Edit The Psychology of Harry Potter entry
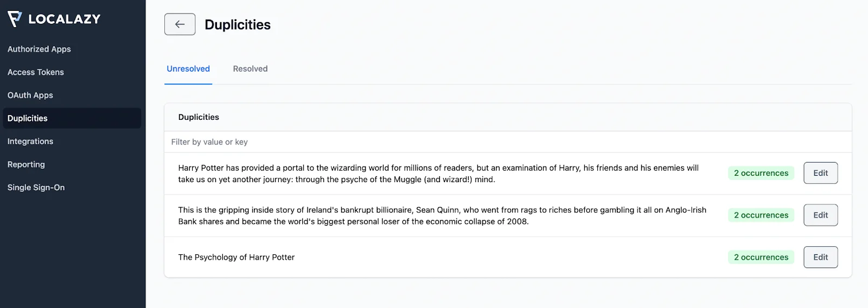Image resolution: width=868 pixels, height=308 pixels. [x=820, y=257]
